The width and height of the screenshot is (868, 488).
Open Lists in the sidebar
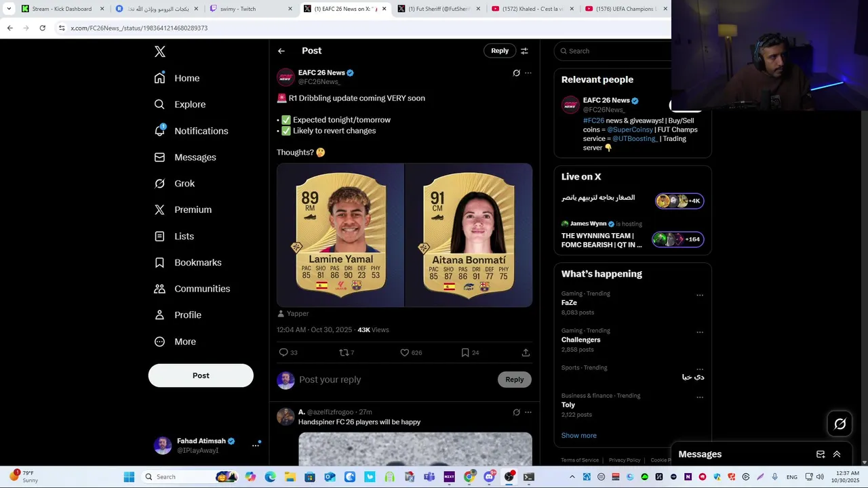tap(174, 236)
